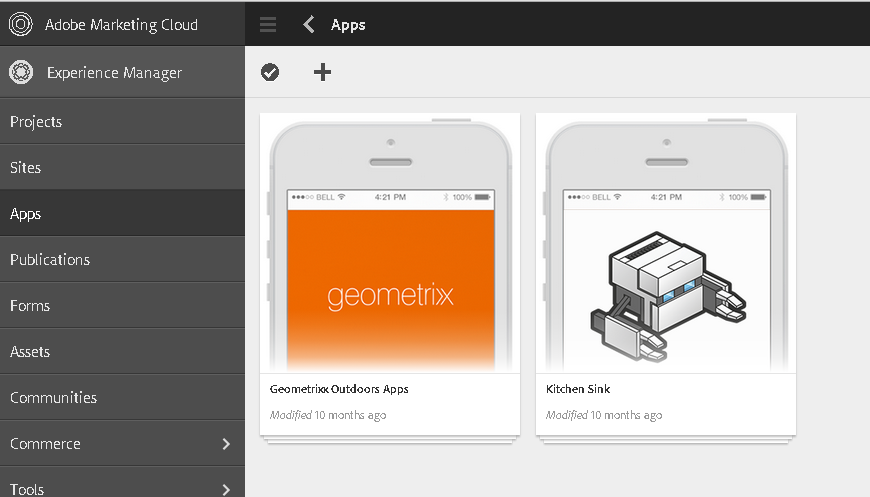Click the Apps header title

[x=348, y=25]
